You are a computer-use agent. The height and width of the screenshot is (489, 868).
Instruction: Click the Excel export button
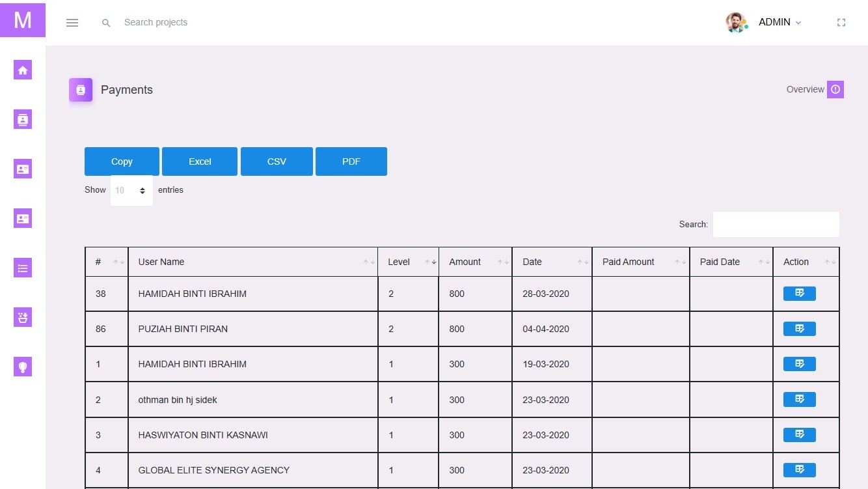[x=200, y=161]
